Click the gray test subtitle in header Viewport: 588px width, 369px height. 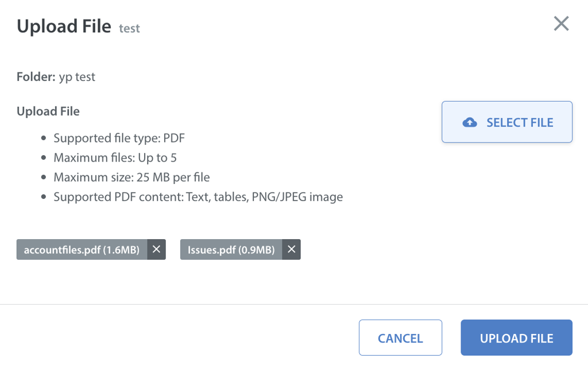(x=129, y=28)
